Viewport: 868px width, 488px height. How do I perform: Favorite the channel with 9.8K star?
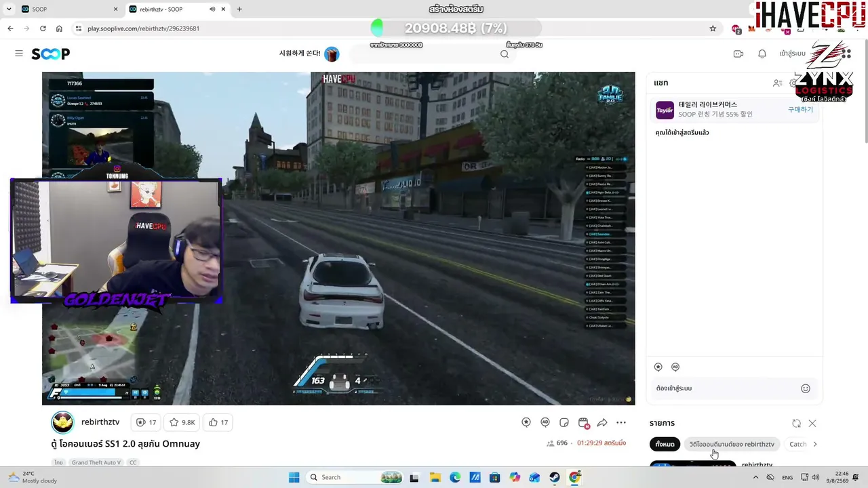[182, 422]
